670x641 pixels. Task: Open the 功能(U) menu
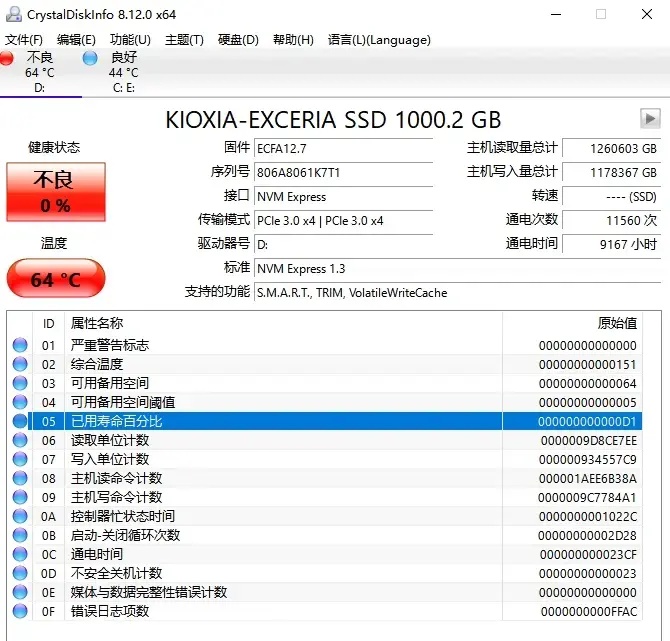click(x=130, y=40)
